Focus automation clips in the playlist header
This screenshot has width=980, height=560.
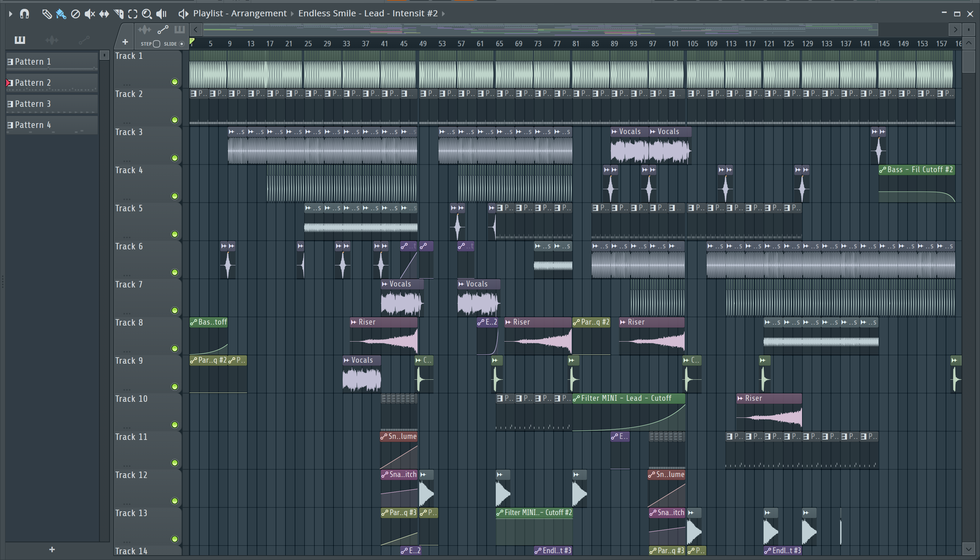click(x=163, y=30)
